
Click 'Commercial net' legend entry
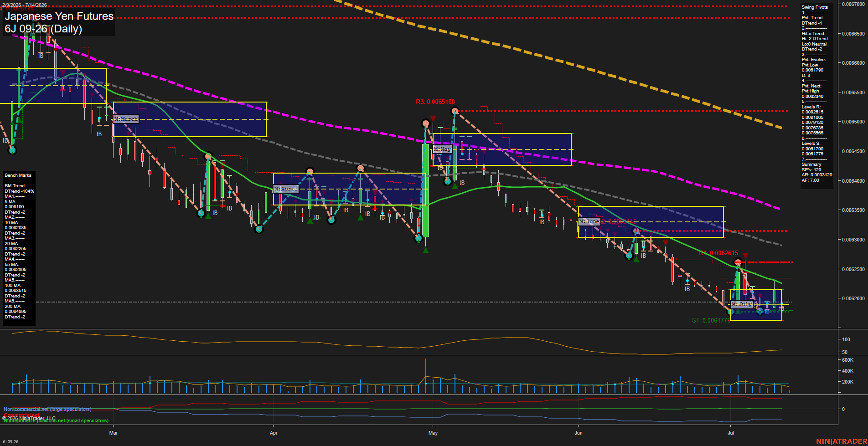(x=21, y=415)
